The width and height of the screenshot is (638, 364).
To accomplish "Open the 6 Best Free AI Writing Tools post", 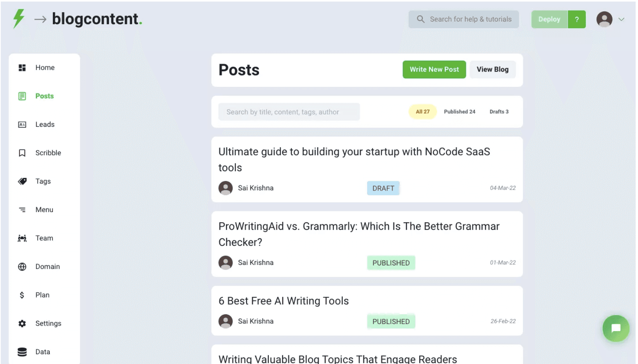I will [283, 301].
